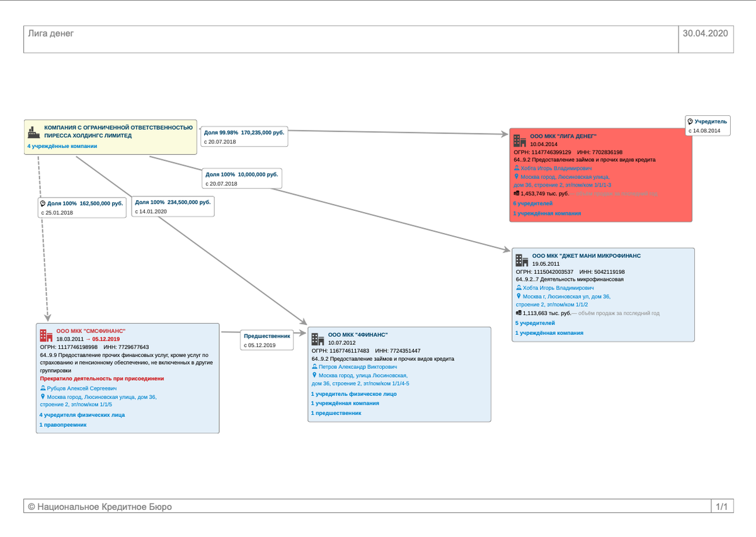
Task: Click ИНН 7729677643
Action: coord(126,347)
